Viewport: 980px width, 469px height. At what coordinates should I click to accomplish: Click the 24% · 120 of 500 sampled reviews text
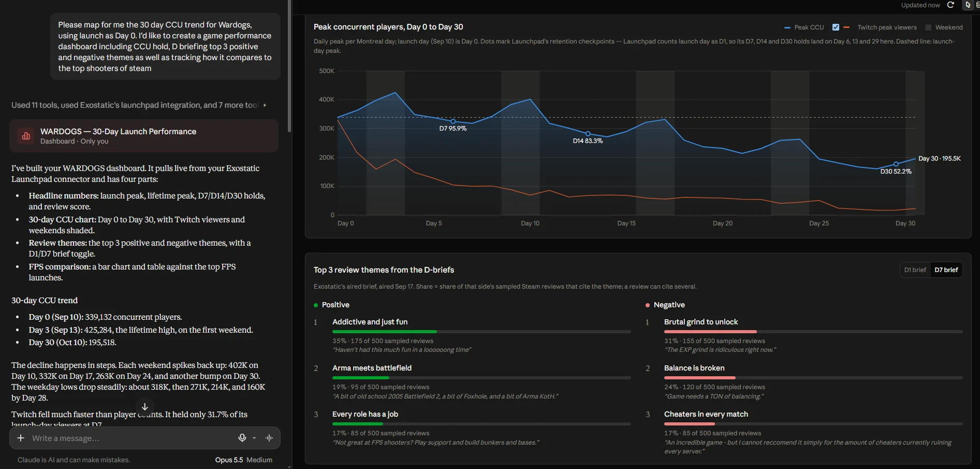[x=714, y=387]
